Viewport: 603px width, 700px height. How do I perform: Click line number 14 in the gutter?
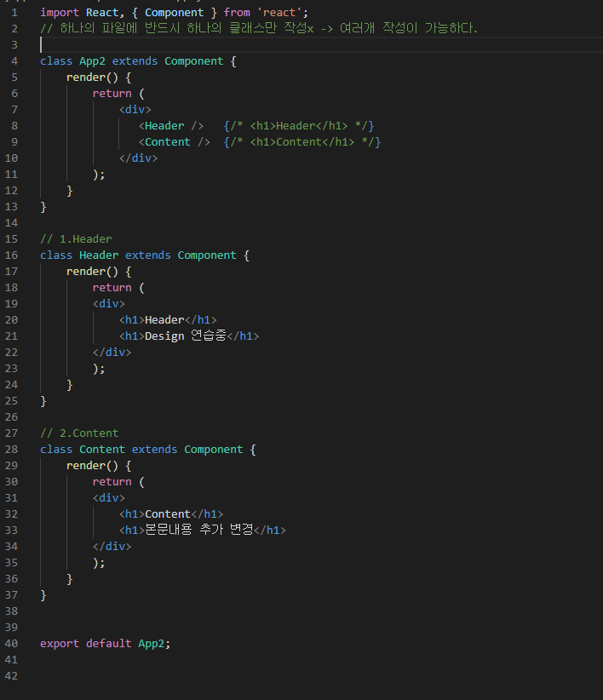pyautogui.click(x=12, y=223)
